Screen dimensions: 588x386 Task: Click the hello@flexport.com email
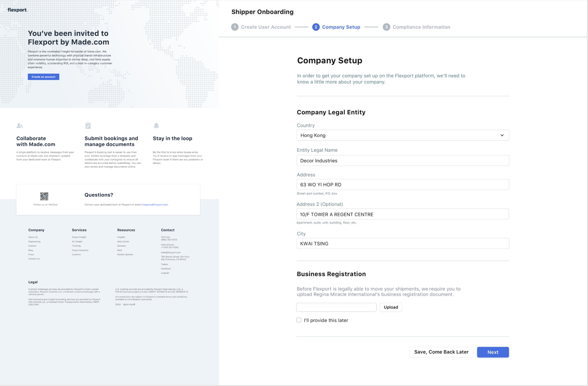(171, 252)
